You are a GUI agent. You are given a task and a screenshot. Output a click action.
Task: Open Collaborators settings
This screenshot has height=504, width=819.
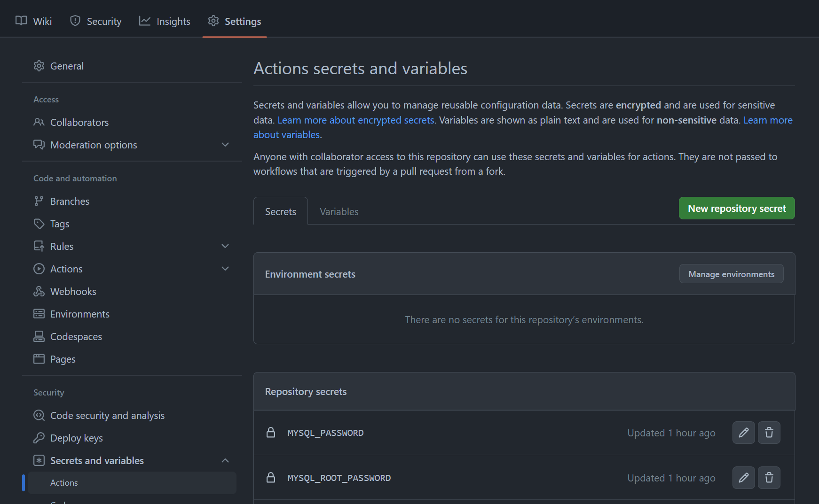(x=132, y=123)
